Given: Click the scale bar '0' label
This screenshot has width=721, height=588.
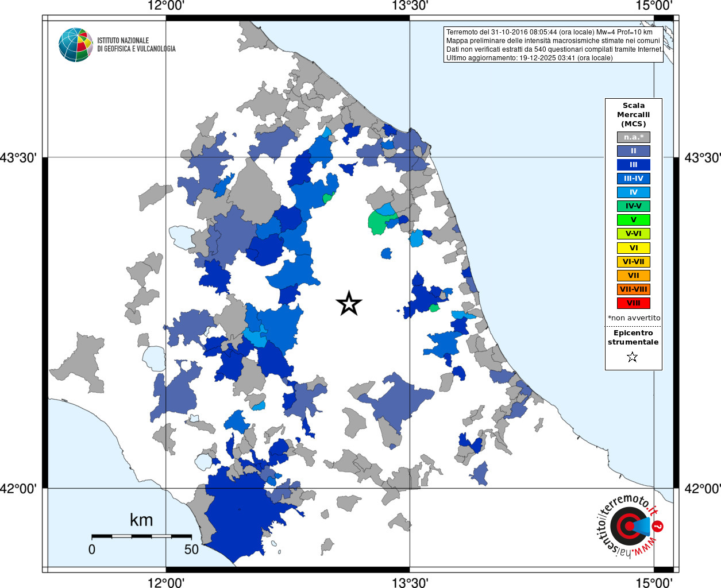Looking at the screenshot, I should click(x=92, y=549).
